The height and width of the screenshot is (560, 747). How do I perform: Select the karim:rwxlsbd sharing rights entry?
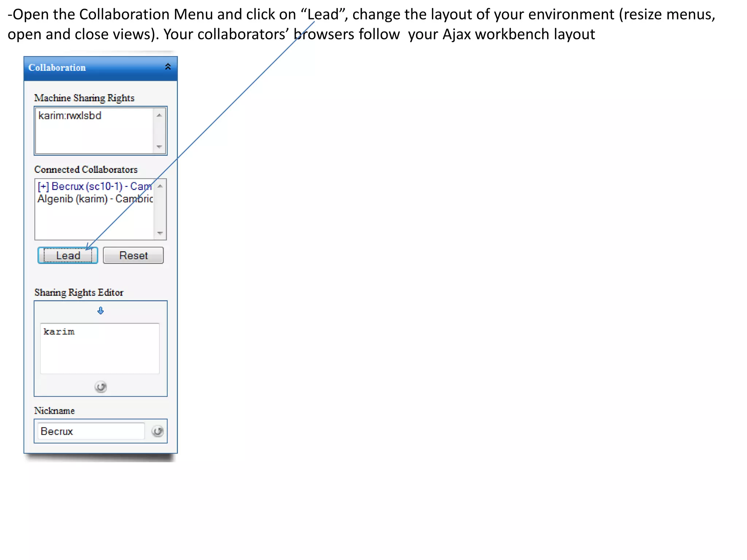tap(70, 116)
